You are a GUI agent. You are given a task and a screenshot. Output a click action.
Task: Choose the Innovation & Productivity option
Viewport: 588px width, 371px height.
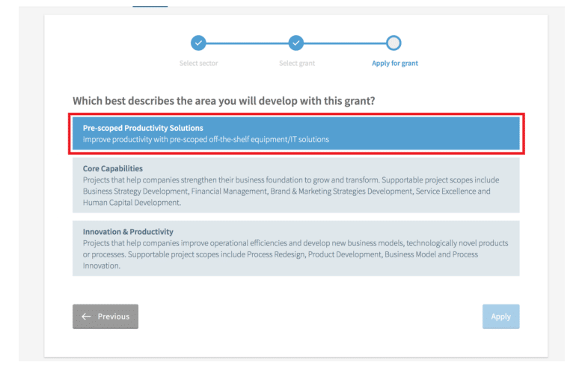point(296,248)
